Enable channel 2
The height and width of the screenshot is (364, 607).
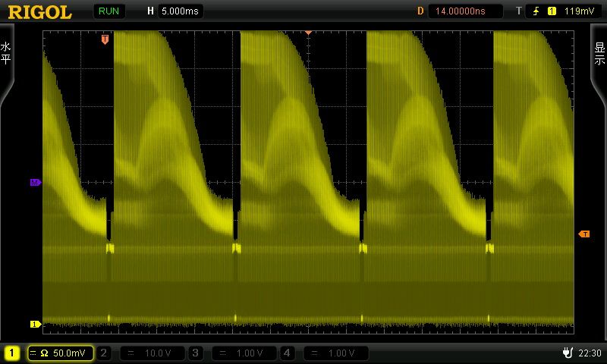coord(105,353)
